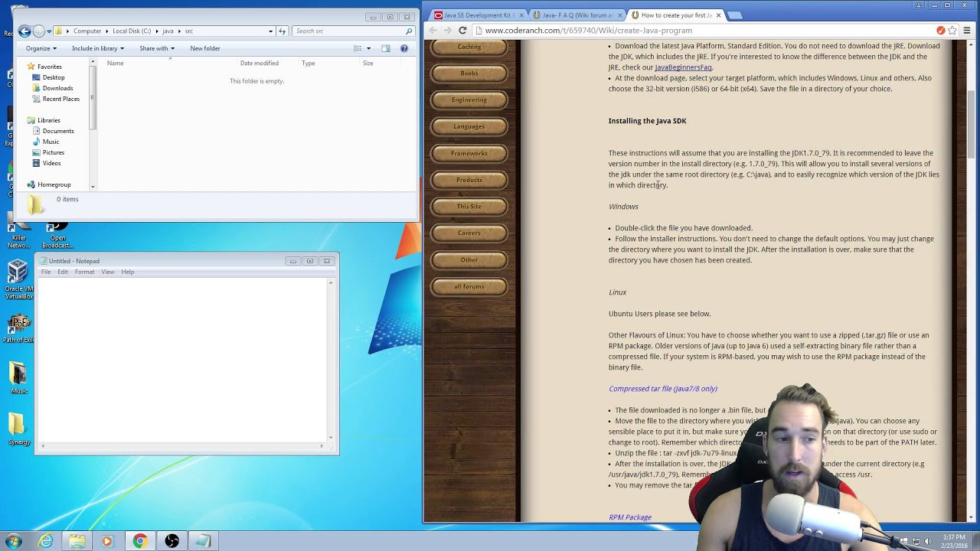Click the OBS icon in the taskbar
980x551 pixels.
pos(171,541)
